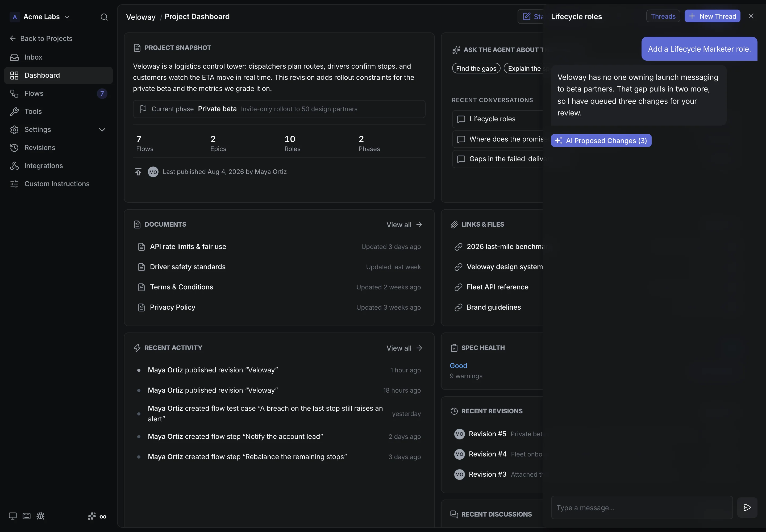Click the Threads button in chat panel
Viewport: 766px width, 532px height.
pyautogui.click(x=663, y=16)
